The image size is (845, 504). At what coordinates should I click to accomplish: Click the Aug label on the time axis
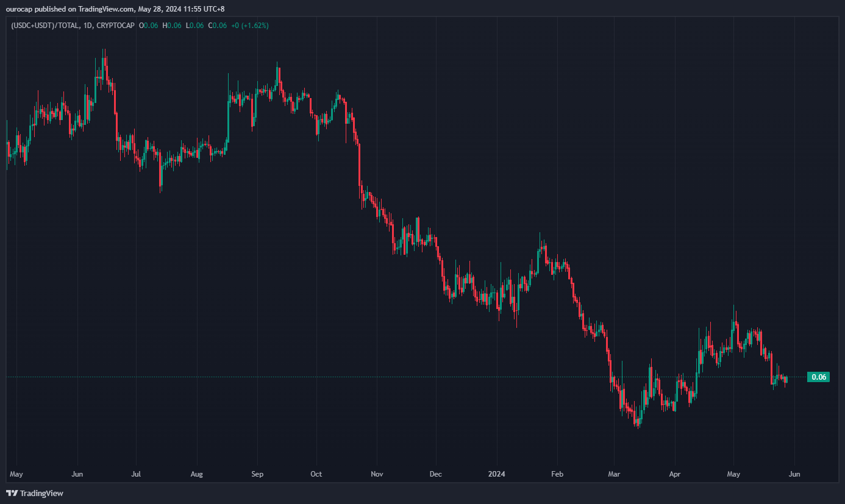coord(196,474)
